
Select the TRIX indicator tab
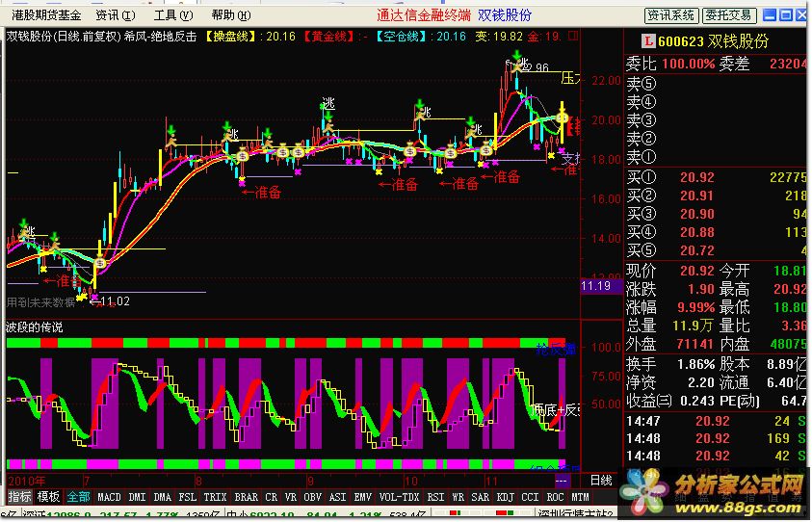(x=215, y=497)
